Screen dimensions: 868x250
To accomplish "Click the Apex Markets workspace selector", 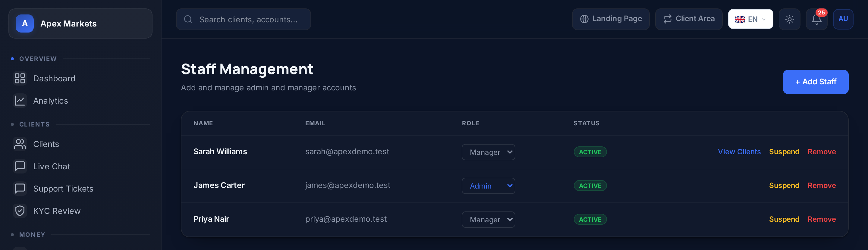I will 80,23.
